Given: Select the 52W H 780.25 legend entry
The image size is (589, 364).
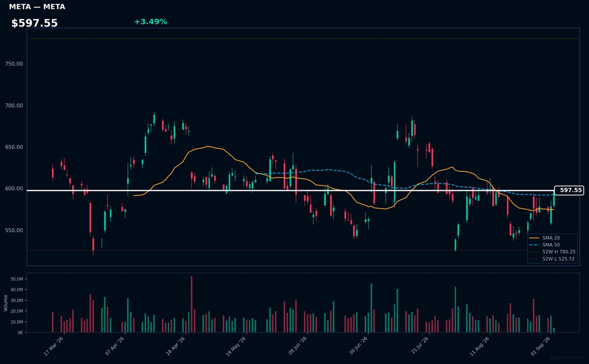Looking at the screenshot, I should [553, 252].
